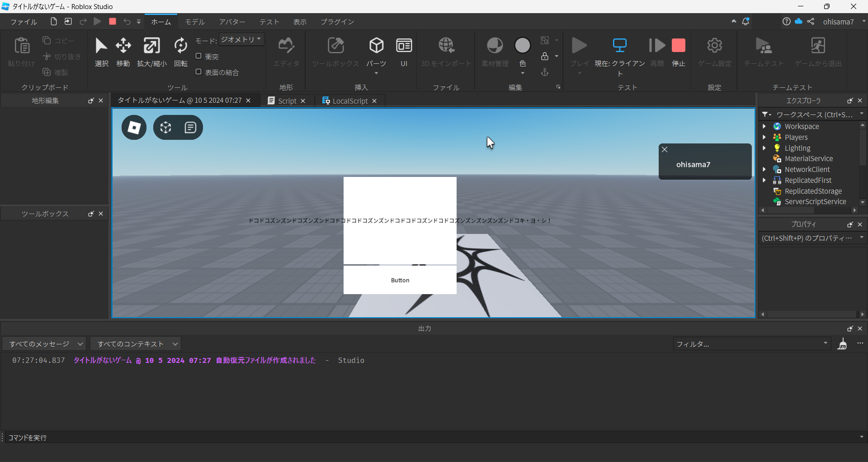Expand the NetworkClient tree node
The height and width of the screenshot is (462, 868).
tap(764, 169)
